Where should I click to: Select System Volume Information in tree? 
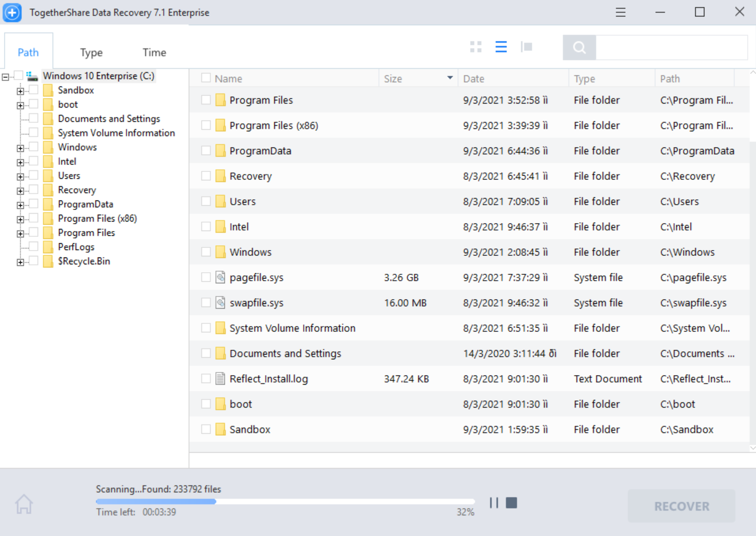117,133
